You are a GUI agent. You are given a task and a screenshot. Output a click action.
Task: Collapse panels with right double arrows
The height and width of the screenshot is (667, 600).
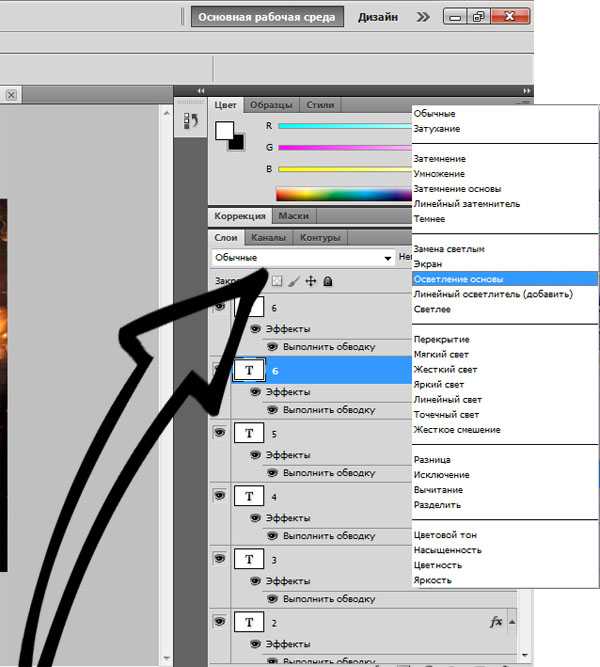pyautogui.click(x=526, y=91)
